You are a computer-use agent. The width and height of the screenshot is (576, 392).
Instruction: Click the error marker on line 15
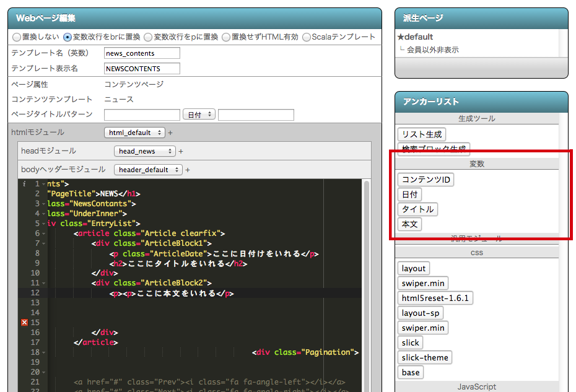point(24,322)
